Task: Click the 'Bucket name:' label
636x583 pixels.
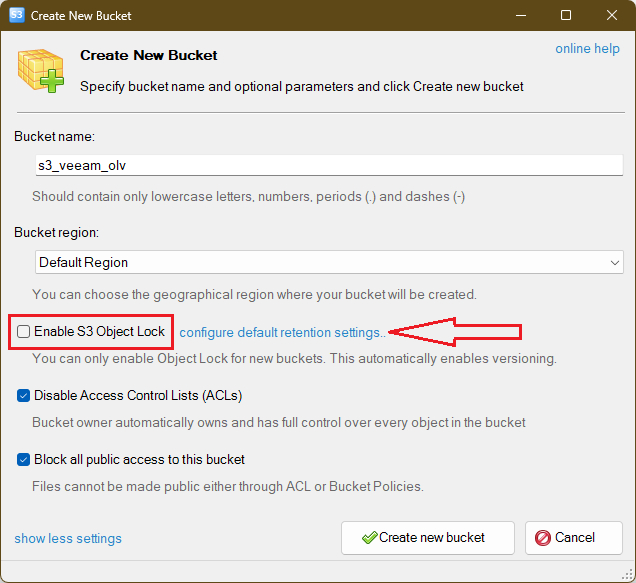Action: tap(54, 136)
